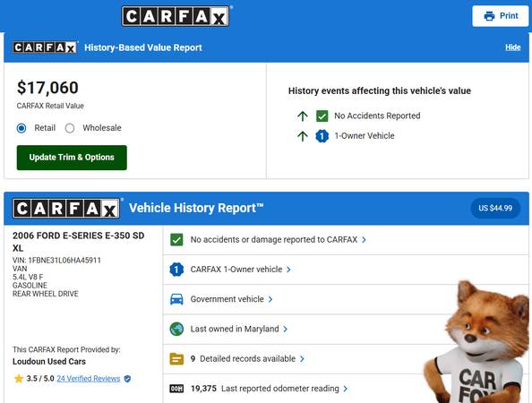Click History events affecting this vehicle's value heading
Viewport: 532px width, 403px height.
tap(380, 91)
